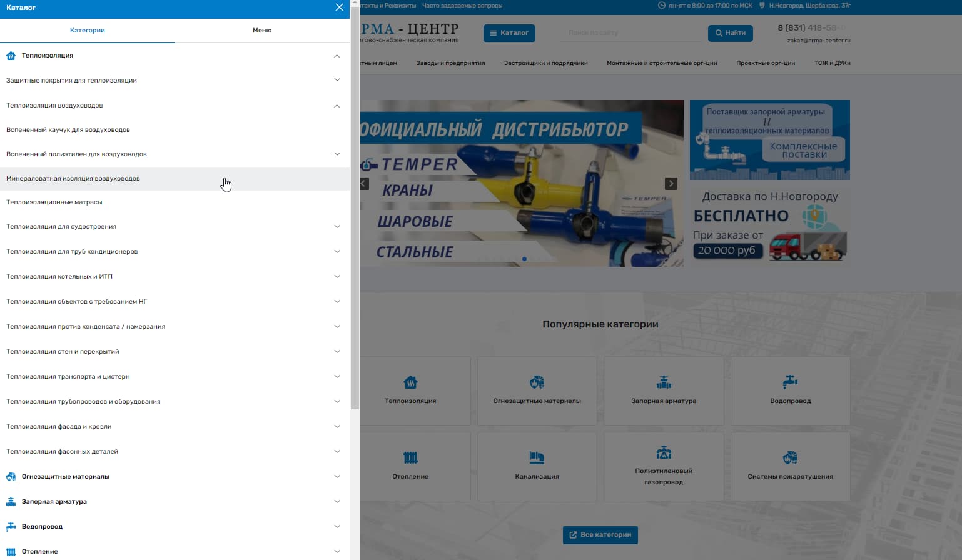The height and width of the screenshot is (560, 962).
Task: Open Заводы и предприятия menu item
Action: click(x=450, y=63)
